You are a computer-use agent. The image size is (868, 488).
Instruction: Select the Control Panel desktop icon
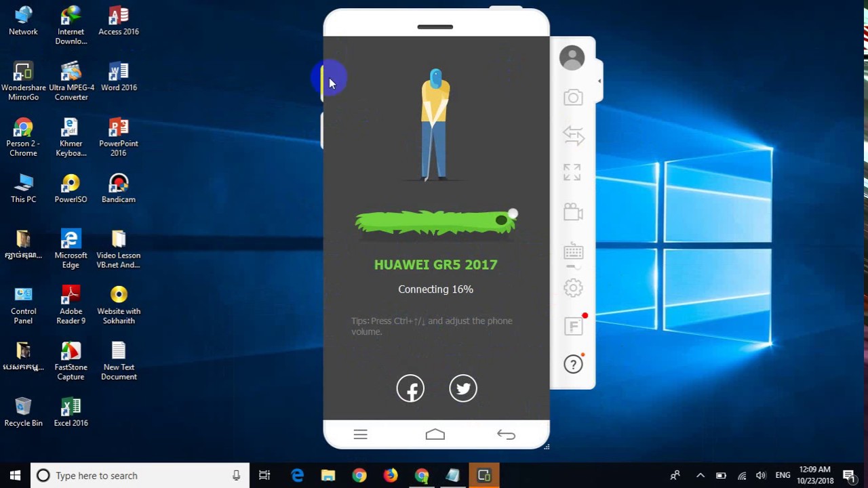[23, 305]
